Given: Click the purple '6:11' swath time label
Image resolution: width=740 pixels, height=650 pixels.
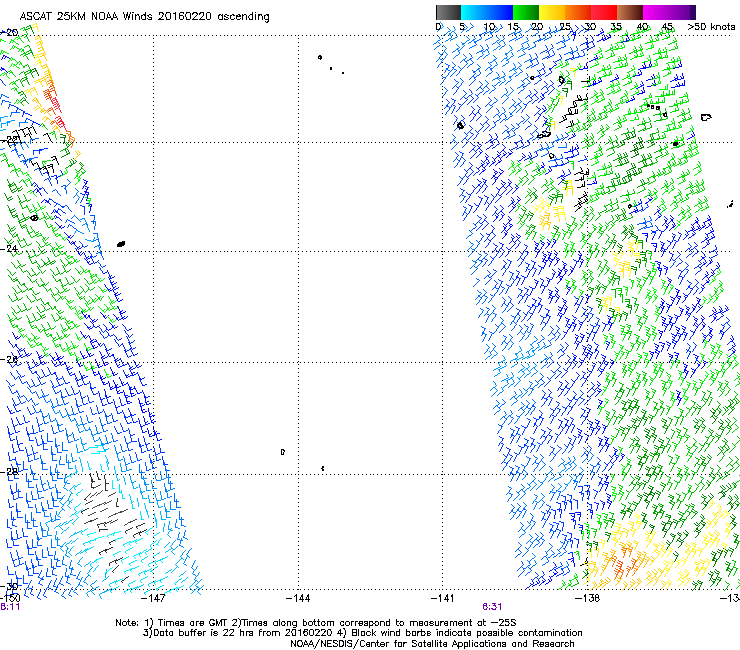Looking at the screenshot, I should tap(10, 607).
